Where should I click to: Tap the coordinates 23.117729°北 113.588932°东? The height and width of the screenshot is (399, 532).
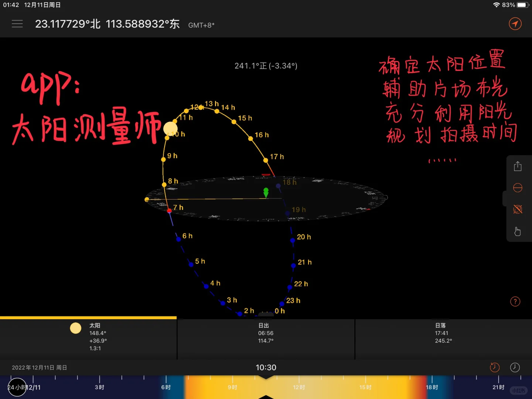point(107,24)
